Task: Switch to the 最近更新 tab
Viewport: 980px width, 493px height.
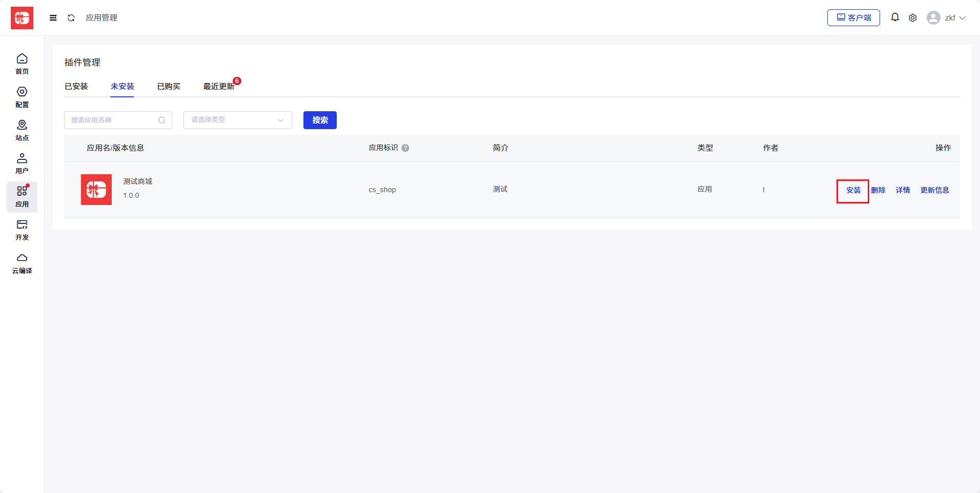Action: (219, 86)
